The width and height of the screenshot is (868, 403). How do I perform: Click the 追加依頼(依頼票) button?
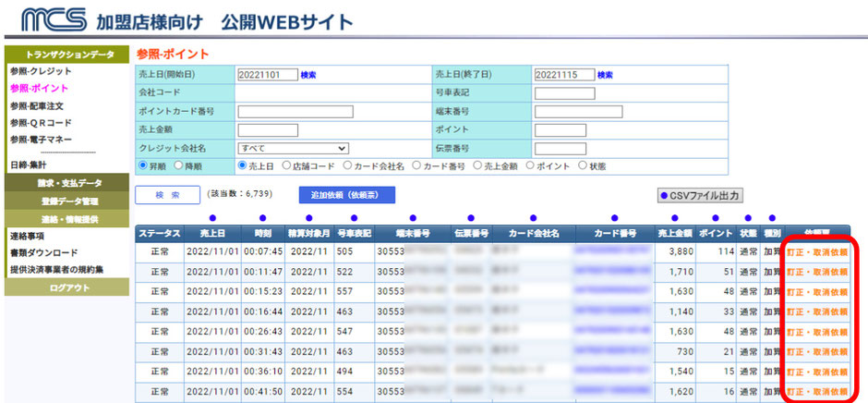[346, 195]
